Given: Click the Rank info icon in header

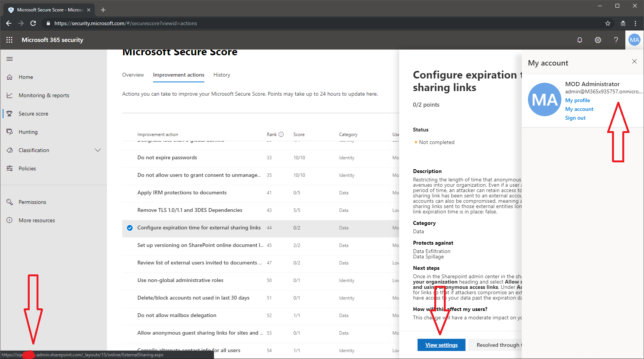Looking at the screenshot, I should pos(281,135).
